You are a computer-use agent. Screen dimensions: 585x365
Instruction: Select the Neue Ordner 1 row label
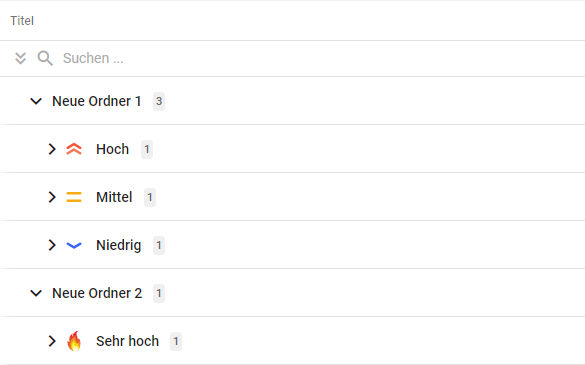coord(97,101)
